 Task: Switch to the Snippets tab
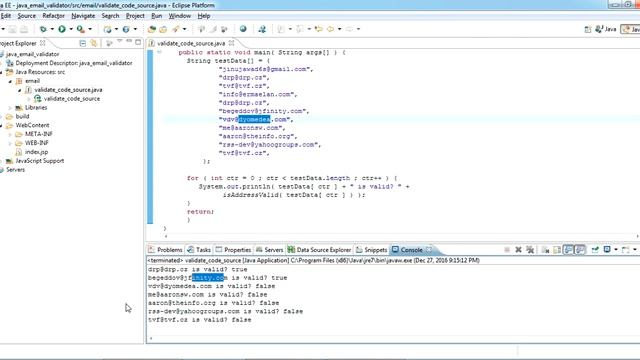[371, 249]
